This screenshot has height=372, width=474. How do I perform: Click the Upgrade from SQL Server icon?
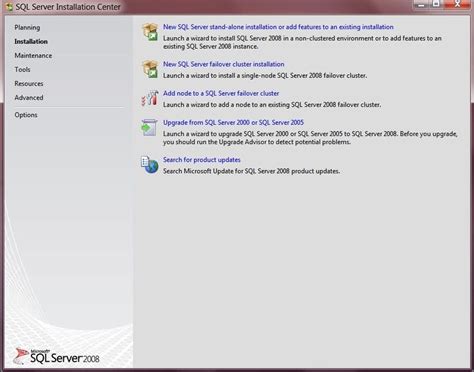pos(149,128)
